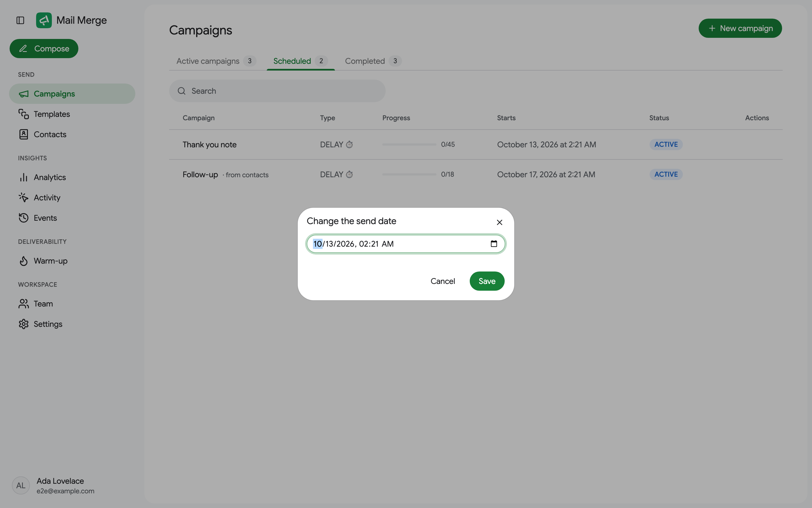Click the ACTIVE badge for Follow-up
This screenshot has width=812, height=508.
pyautogui.click(x=666, y=174)
